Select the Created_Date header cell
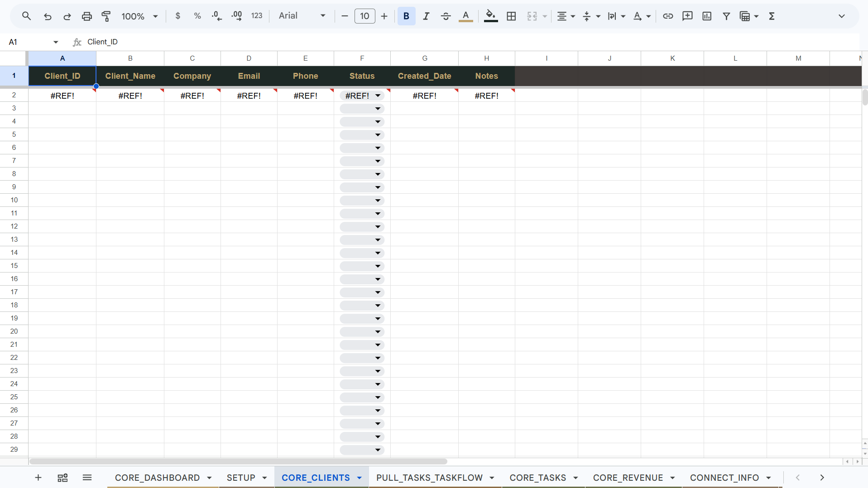The image size is (868, 488). [x=424, y=76]
